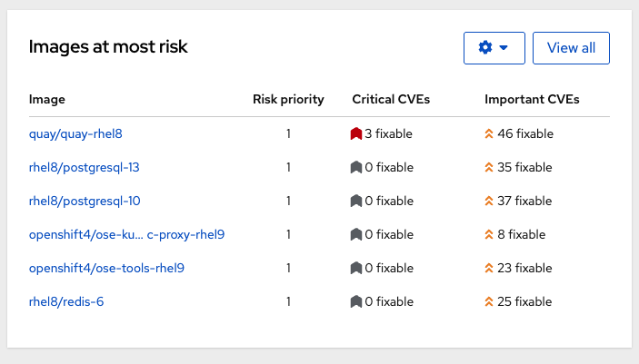
Task: Open the openshift4/ose-tools-rhel9 image link
Action: click(106, 268)
